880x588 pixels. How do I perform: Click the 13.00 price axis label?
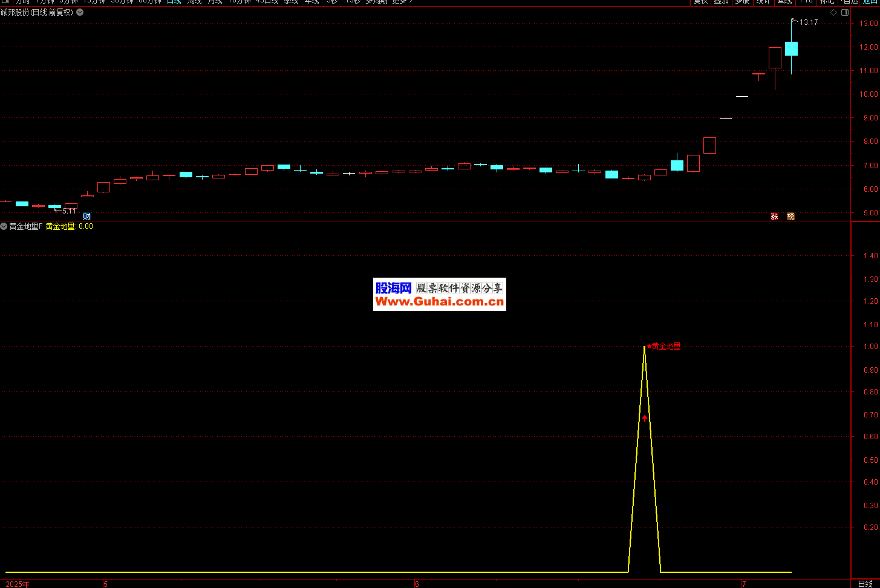pyautogui.click(x=869, y=24)
